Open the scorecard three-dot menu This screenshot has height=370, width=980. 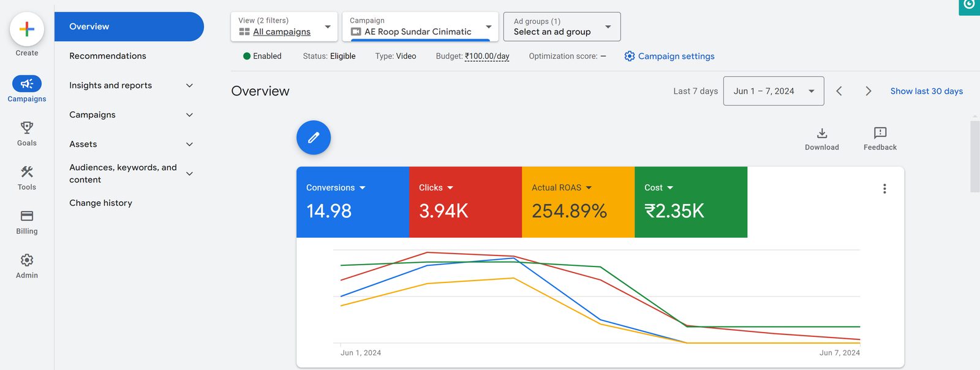point(884,189)
